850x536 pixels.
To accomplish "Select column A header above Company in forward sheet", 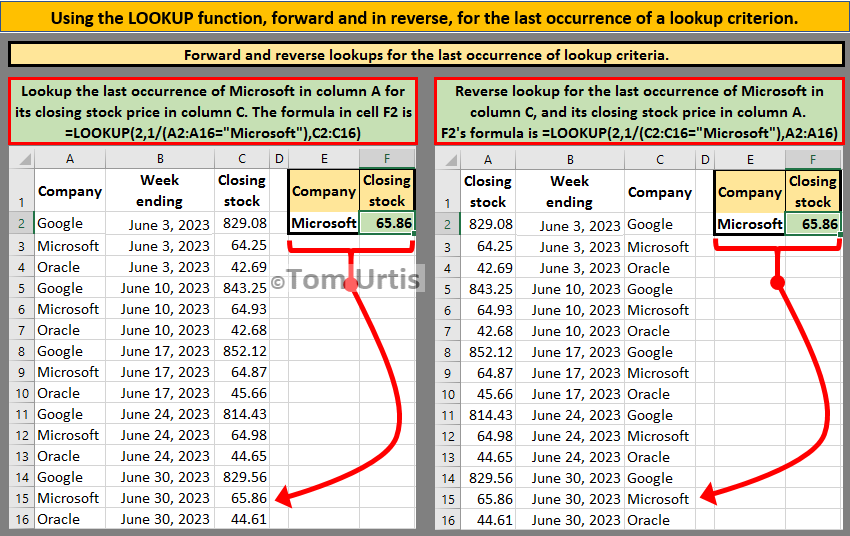I will click(70, 159).
